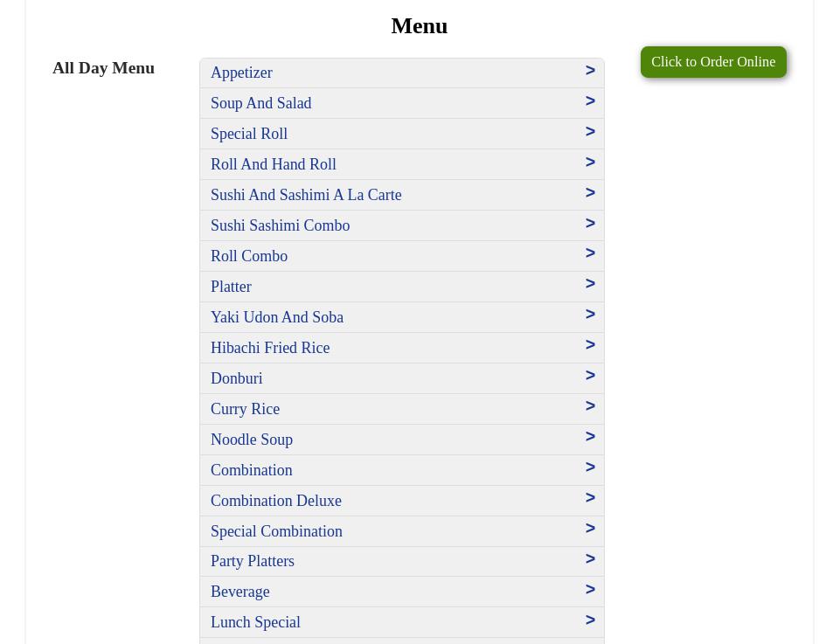Viewport: 826px width, 644px height.
Task: Expand the Roll And Hand Roll arrow
Action: coord(590,163)
